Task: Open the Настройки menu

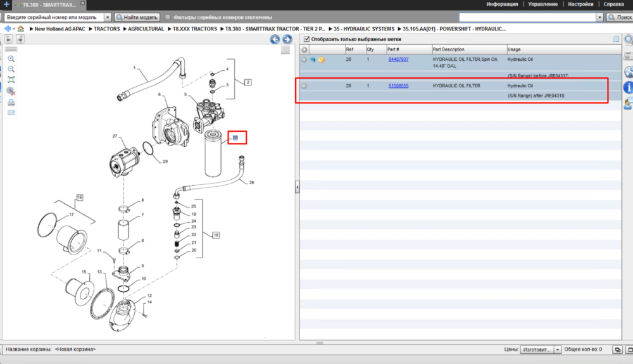Action: click(580, 4)
